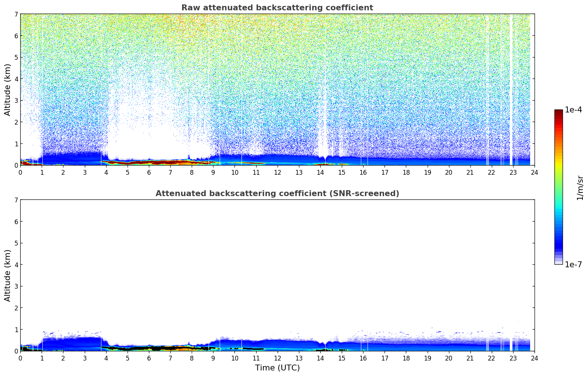Click time tick "24" under the bottom plot
The width and height of the screenshot is (588, 376).
click(x=535, y=358)
